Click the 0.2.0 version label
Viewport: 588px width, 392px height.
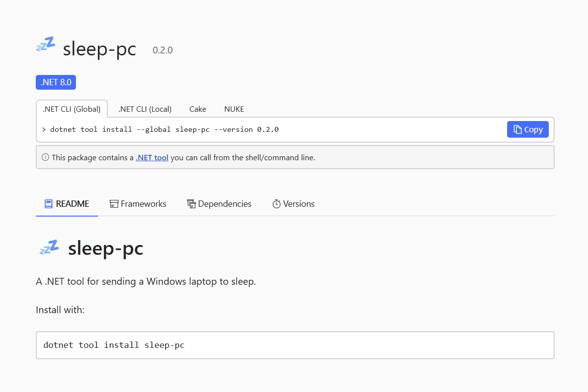(163, 50)
